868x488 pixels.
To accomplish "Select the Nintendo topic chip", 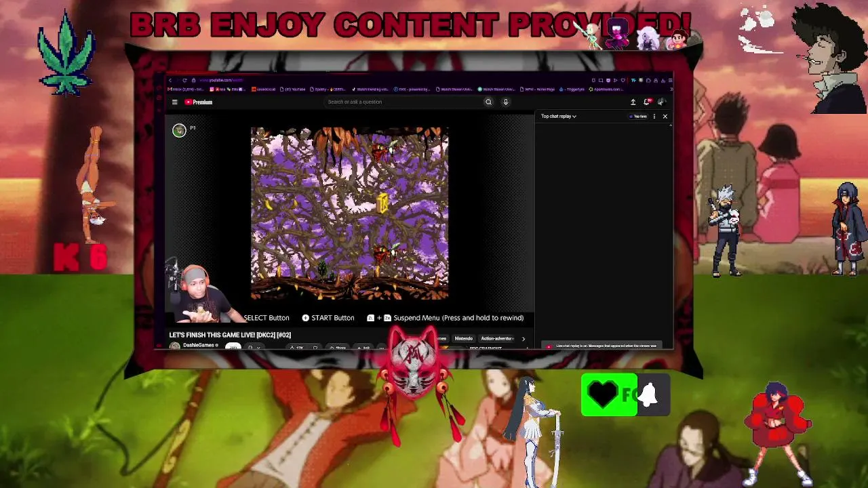I will click(x=464, y=338).
